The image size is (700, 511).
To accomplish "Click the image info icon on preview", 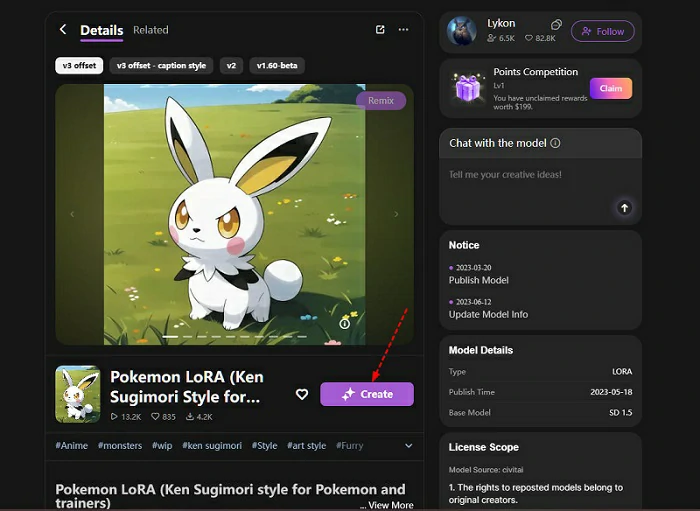I will 344,323.
